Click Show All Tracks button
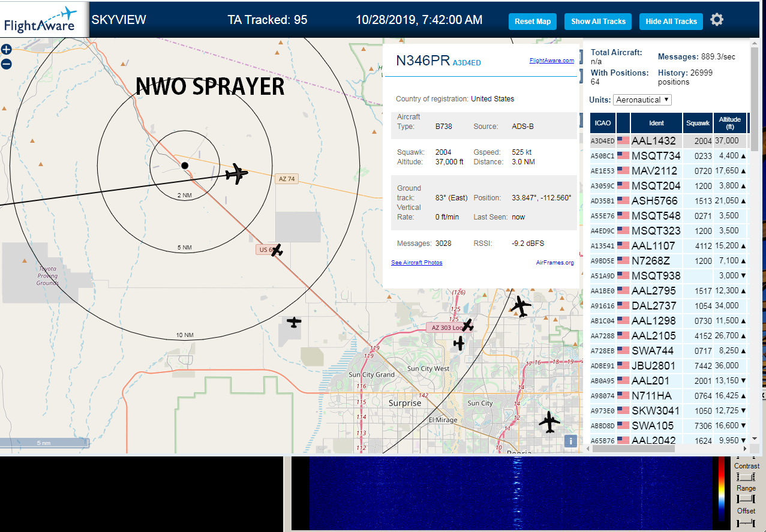Screen dimensions: 766x532 (598, 21)
